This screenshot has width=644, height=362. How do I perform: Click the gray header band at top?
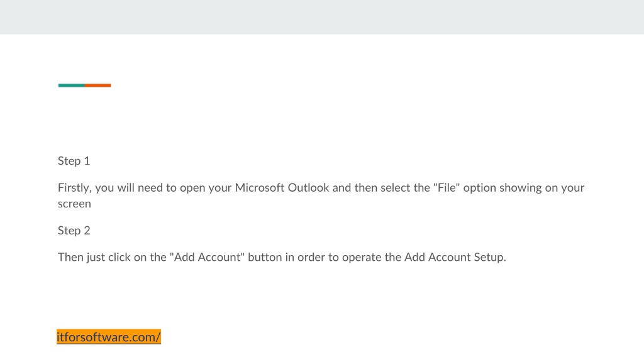coord(322,17)
